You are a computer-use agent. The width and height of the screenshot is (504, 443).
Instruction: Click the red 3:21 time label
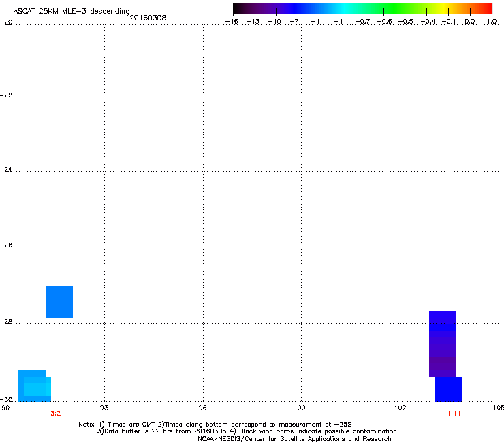[x=57, y=414]
